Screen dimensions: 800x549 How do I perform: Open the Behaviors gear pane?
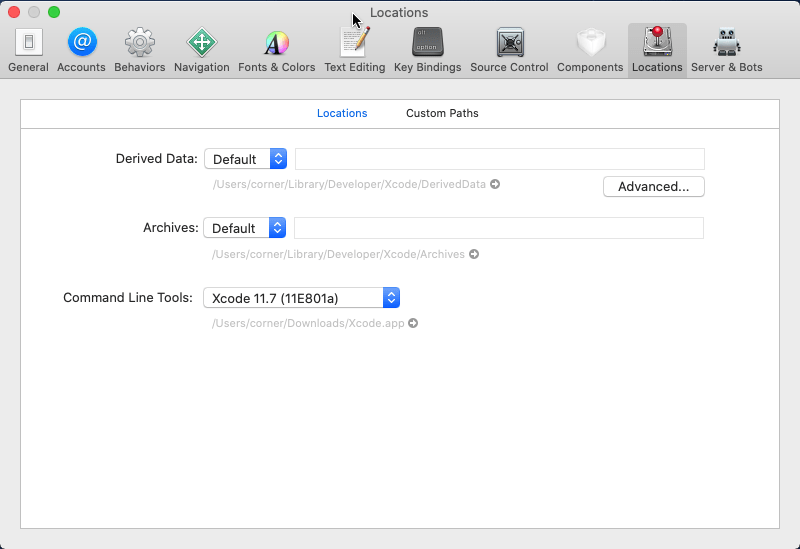pos(139,51)
